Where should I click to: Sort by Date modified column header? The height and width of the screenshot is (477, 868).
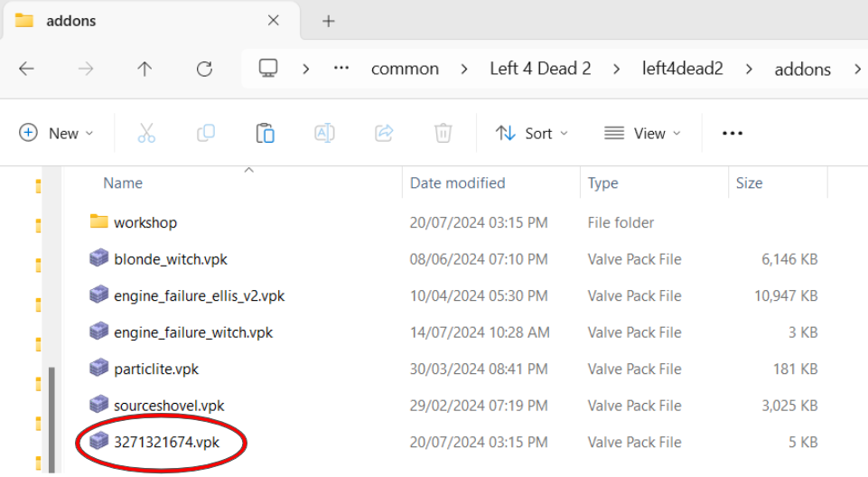coord(457,183)
